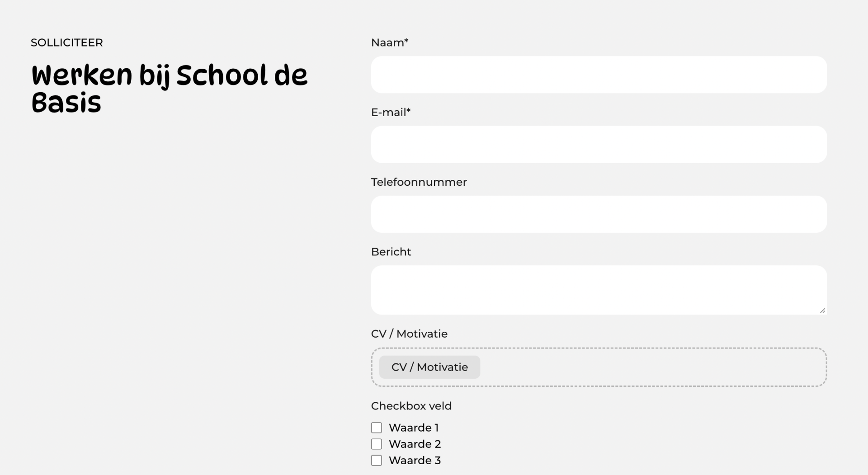Click the Werken bij School de Basis heading

(170, 89)
